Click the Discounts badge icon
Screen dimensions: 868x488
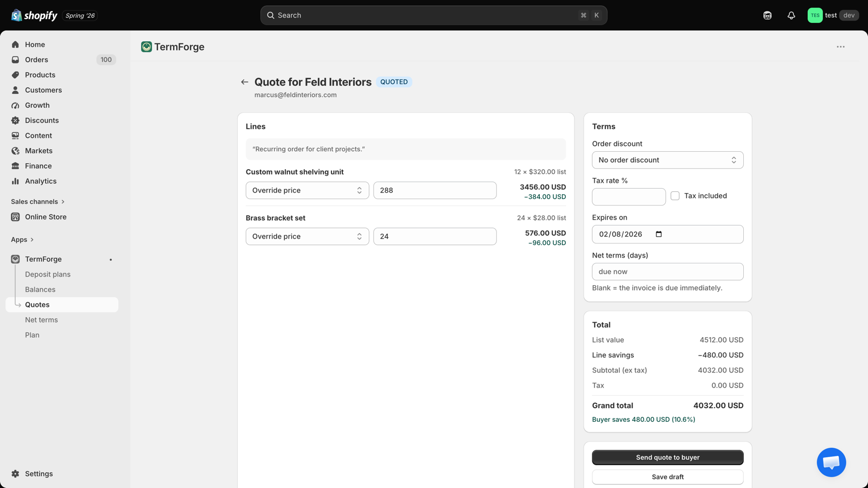click(15, 120)
